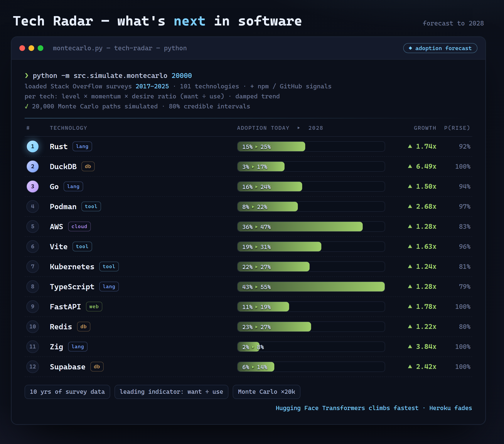Click the GROWTH column header
Viewport: 504px width, 444px height.
425,128
